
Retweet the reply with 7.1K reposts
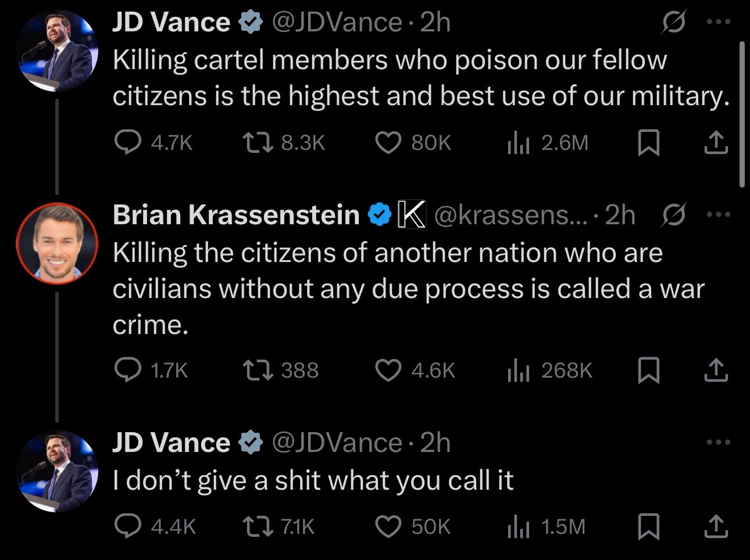click(258, 527)
